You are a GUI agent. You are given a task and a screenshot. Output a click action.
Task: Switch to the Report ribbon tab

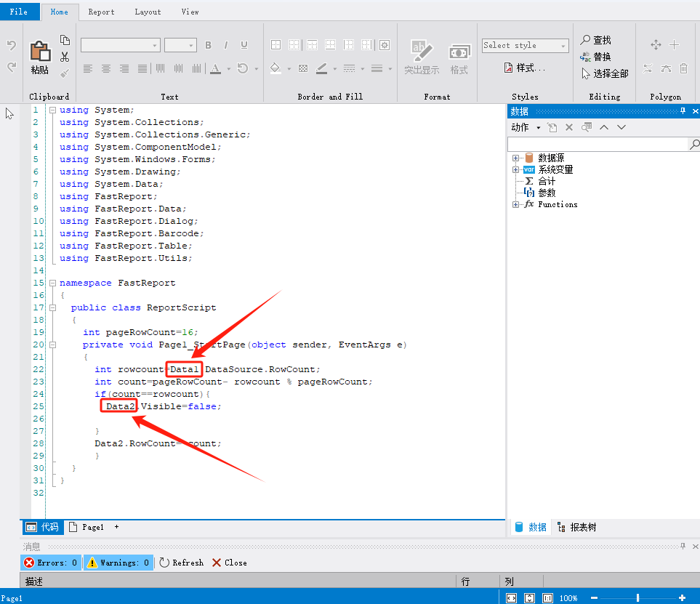point(101,12)
